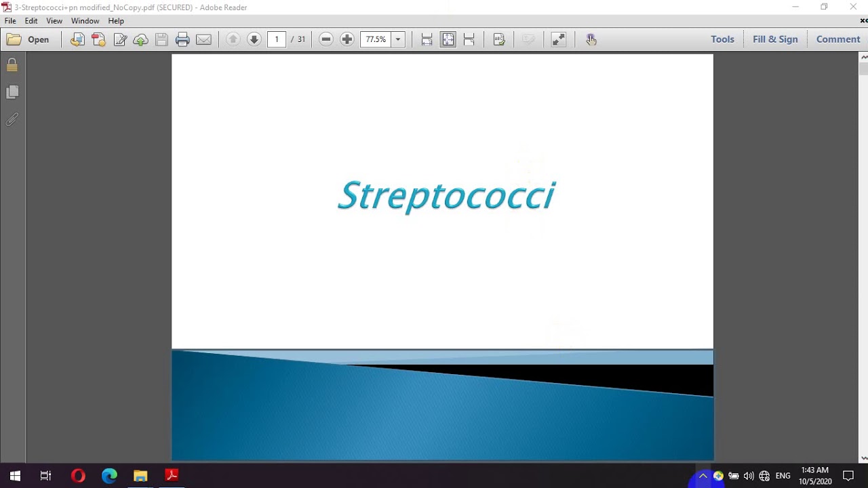Open the Help menu
Screen dimensions: 868x488
116,21
